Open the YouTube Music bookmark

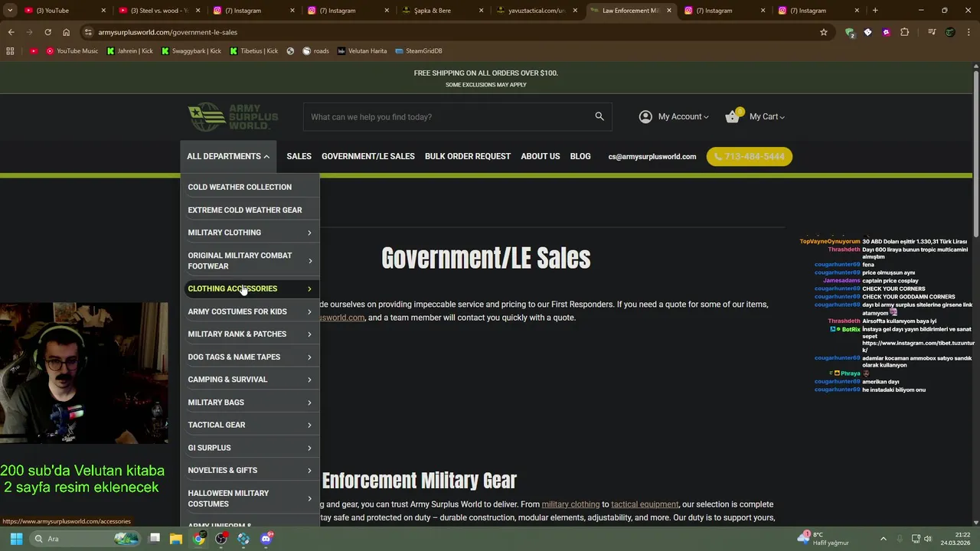[72, 51]
